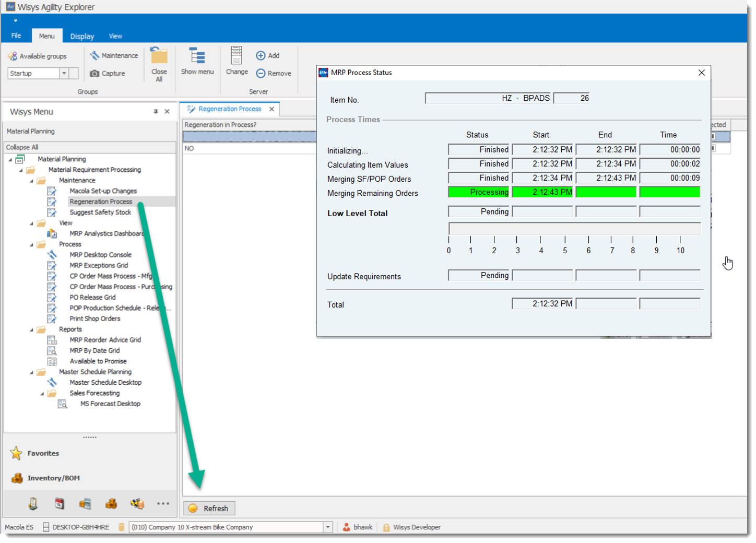Open MRP Exceptions Grid
This screenshot has width=756, height=543.
coord(99,265)
